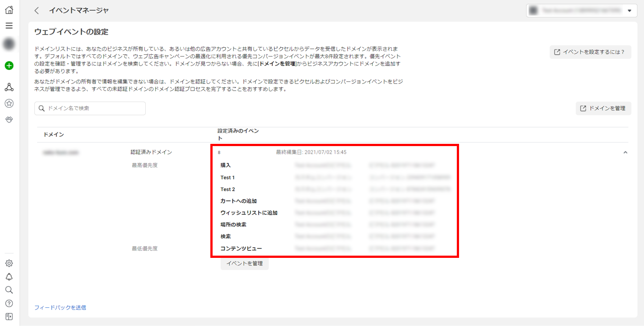Screen dimensions: 644x326
Task: Click the イベントを管理 button
Action: coord(244,263)
